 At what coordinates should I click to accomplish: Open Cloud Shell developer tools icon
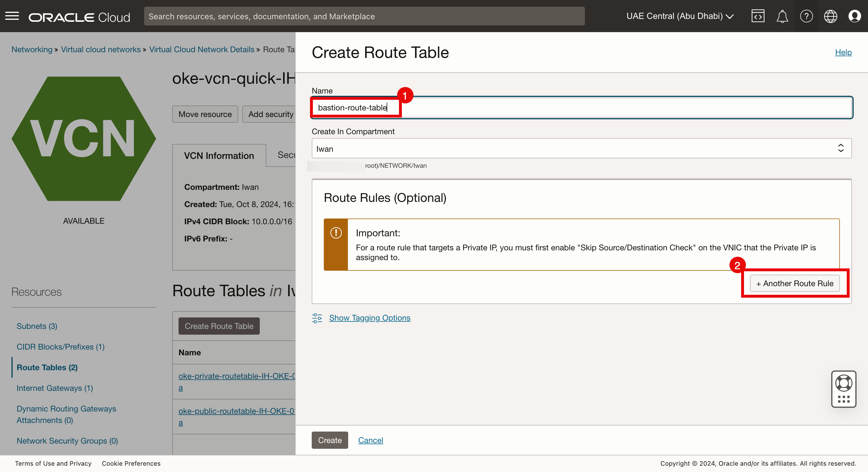click(x=757, y=16)
